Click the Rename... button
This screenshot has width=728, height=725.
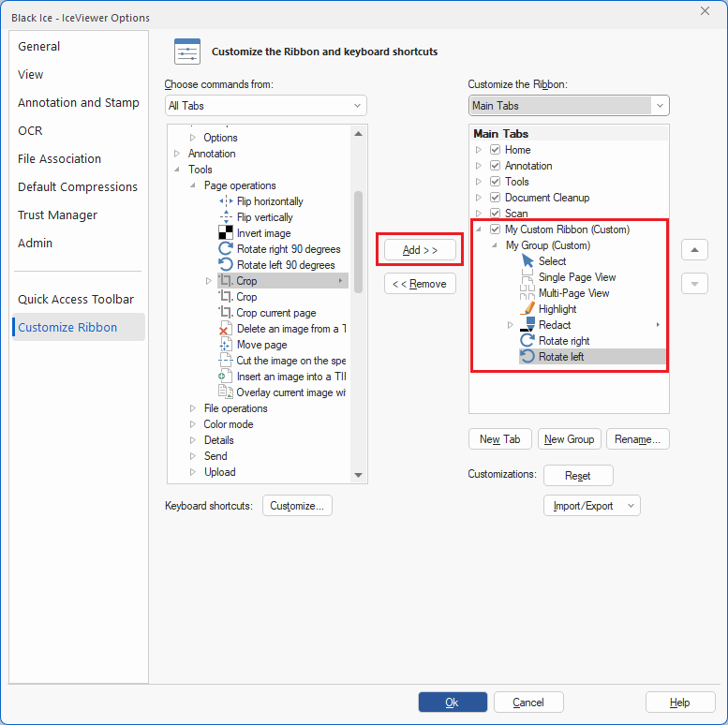click(x=637, y=439)
